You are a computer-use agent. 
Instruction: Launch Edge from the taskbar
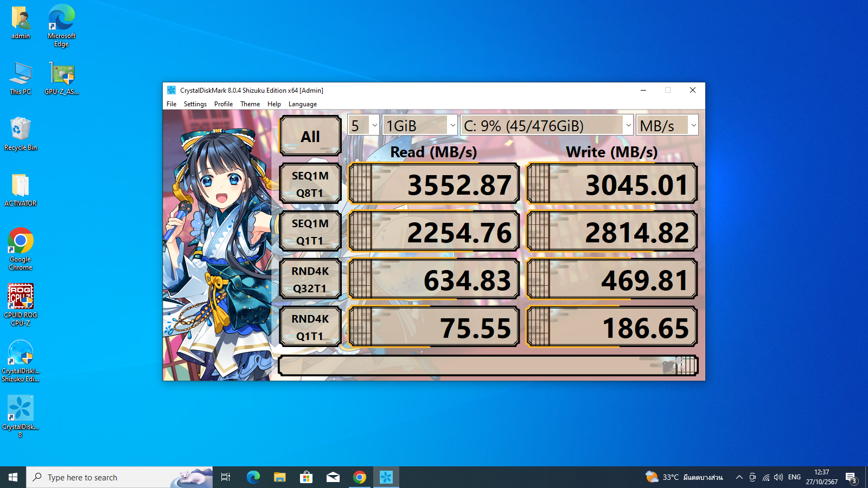point(253,477)
